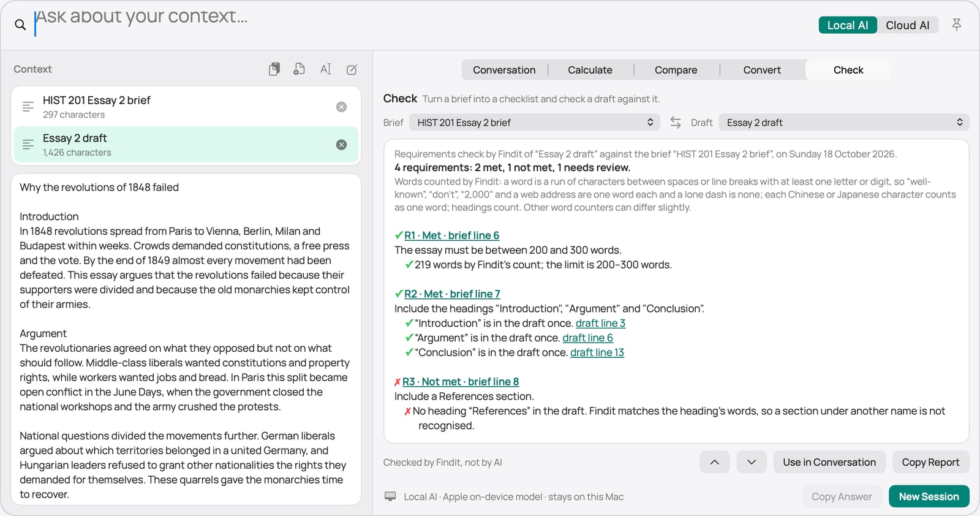Click the Ask about your context search field
Screen dimensions: 980x516
pos(423,23)
